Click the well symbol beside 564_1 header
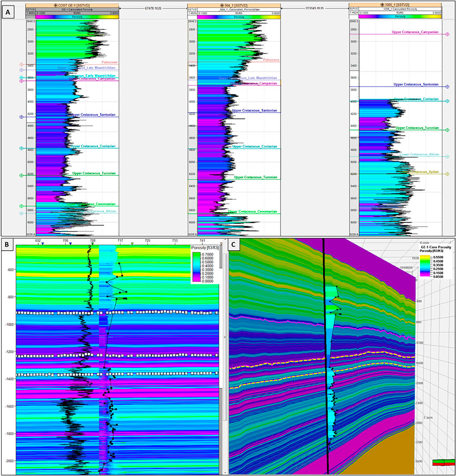This screenshot has height=476, width=456. coord(222,5)
